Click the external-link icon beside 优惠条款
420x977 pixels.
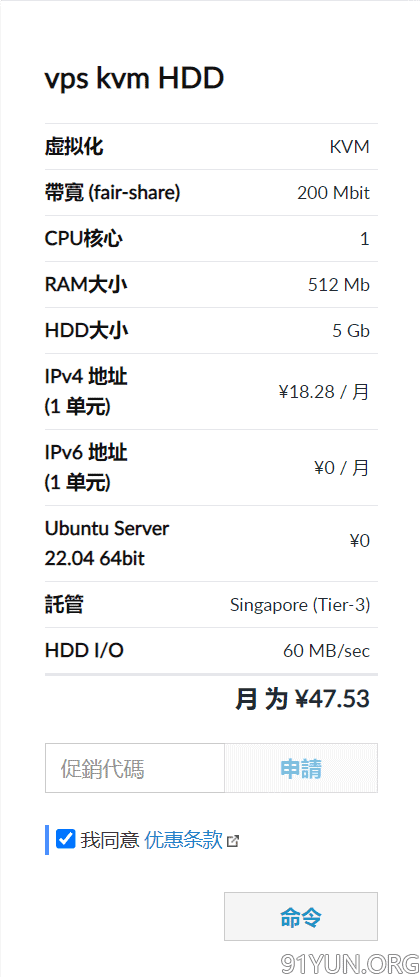[x=233, y=841]
